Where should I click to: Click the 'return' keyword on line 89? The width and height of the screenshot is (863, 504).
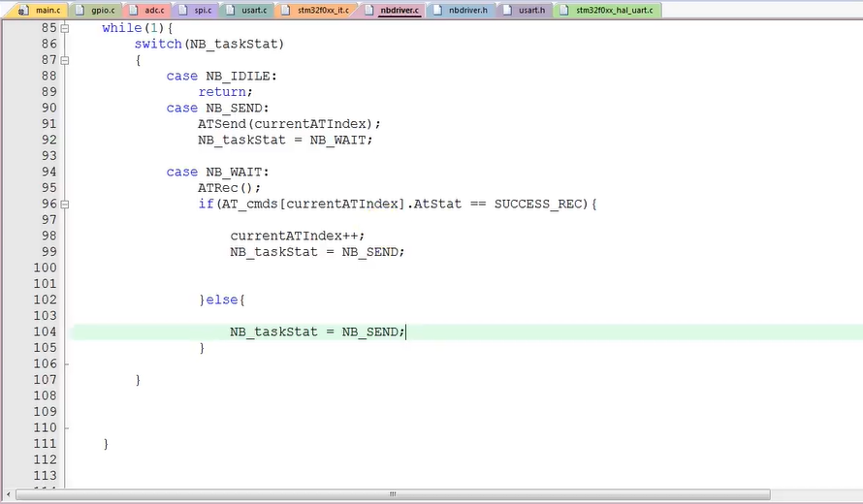click(222, 92)
